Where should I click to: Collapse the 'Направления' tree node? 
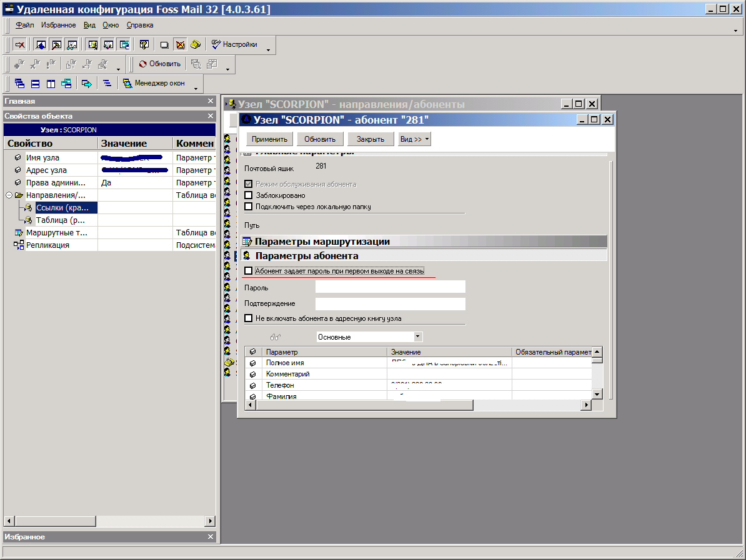point(9,195)
